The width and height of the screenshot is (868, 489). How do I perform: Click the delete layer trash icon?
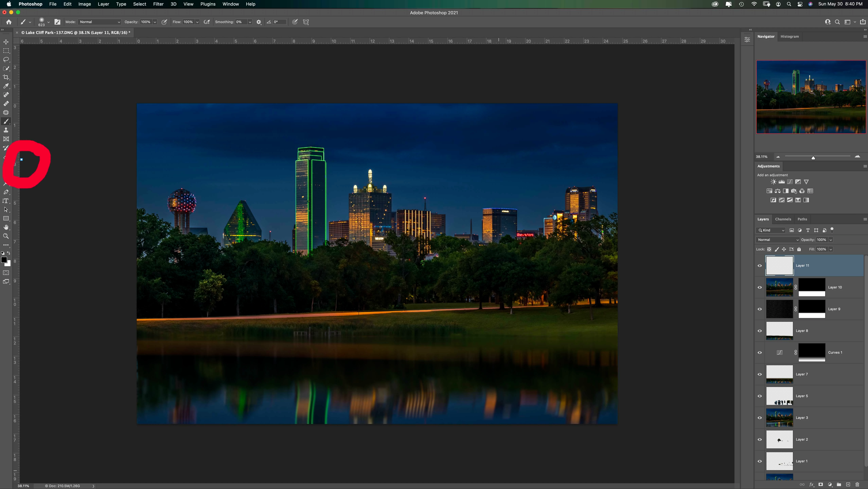click(x=857, y=485)
